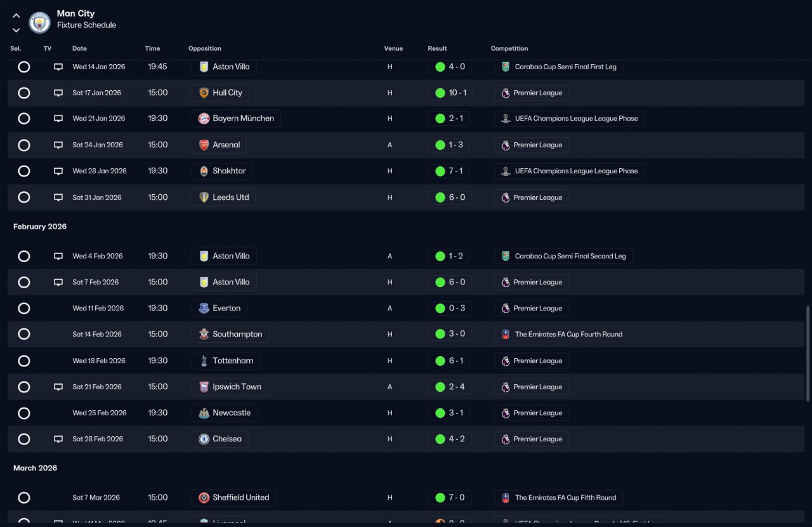Image resolution: width=812 pixels, height=527 pixels.
Task: Click green win indicator on Hull City result
Action: click(x=440, y=93)
